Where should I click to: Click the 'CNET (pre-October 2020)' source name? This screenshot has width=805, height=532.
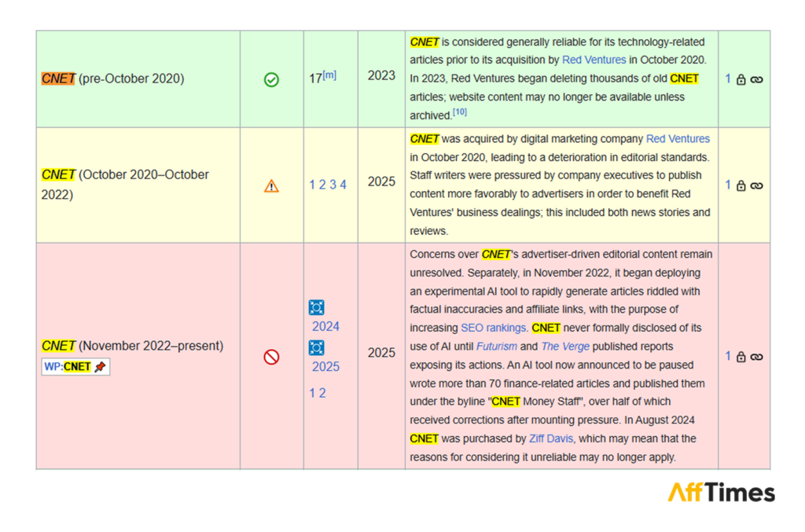coord(112,79)
